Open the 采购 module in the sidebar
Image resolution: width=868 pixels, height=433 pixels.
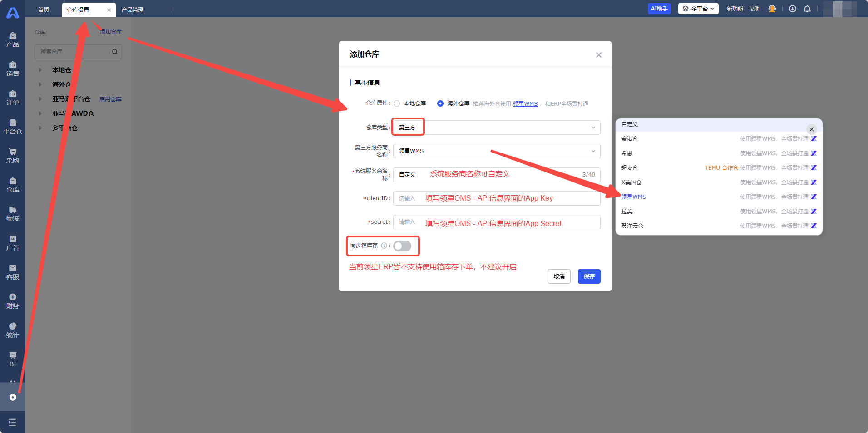13,156
